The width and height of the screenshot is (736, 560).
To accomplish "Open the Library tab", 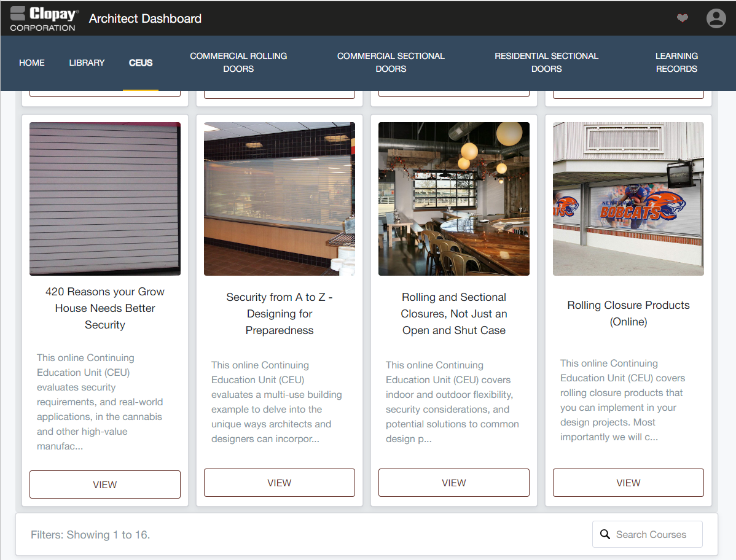I will point(87,63).
